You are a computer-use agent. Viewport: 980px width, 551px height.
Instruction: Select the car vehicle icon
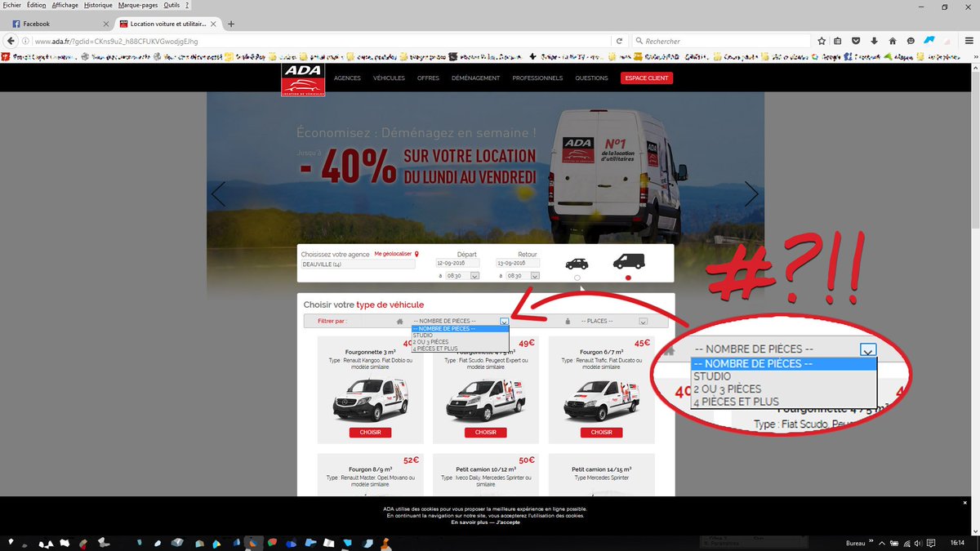tap(577, 263)
